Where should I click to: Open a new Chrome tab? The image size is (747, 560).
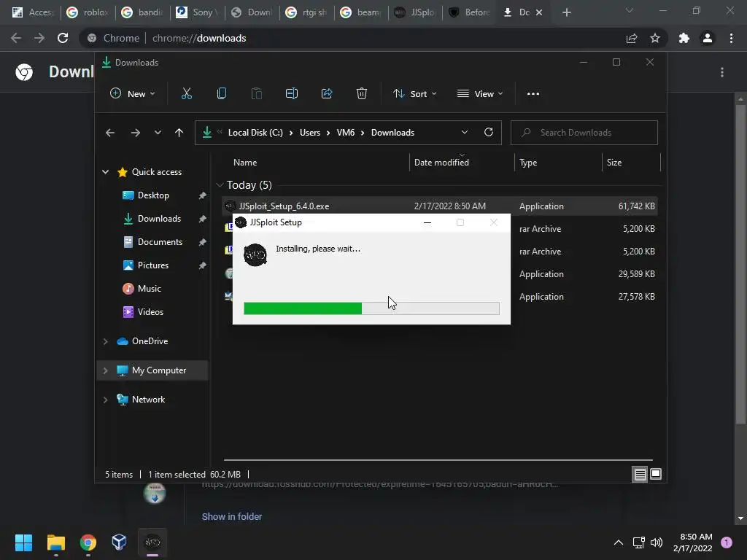click(566, 12)
